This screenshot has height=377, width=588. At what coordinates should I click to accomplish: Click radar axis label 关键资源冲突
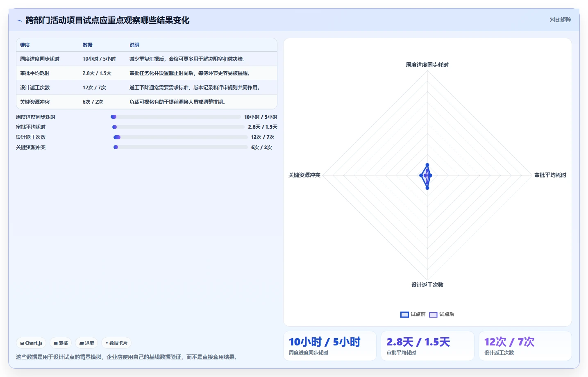pos(304,175)
